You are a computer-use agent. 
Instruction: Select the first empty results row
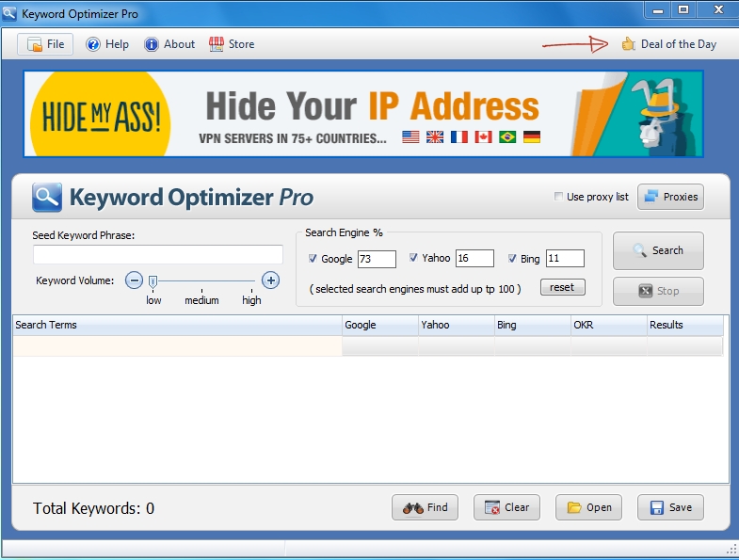367,346
